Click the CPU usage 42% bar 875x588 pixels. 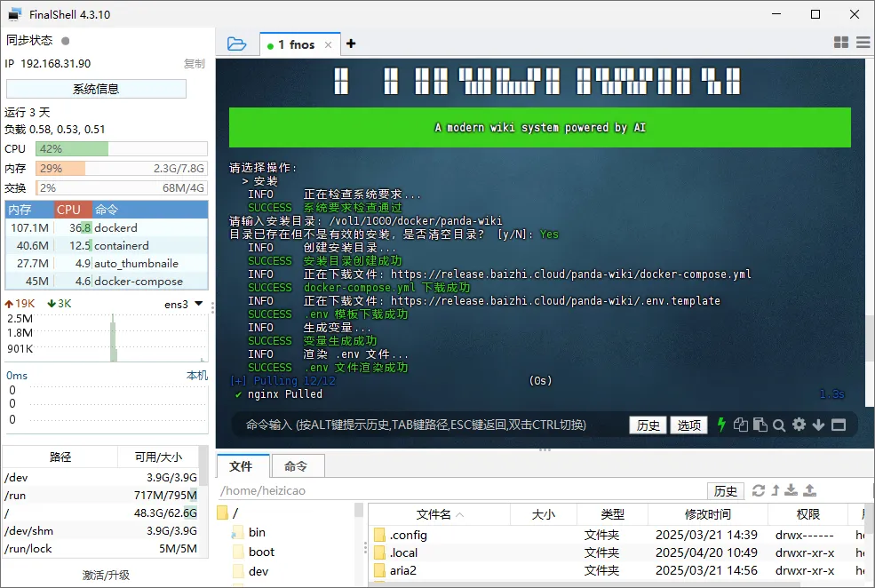coord(122,149)
